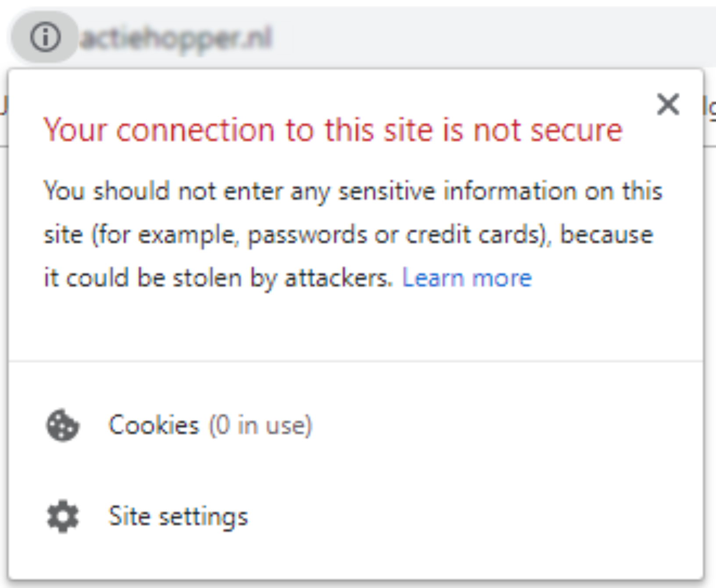
Task: Open Site settings
Action: tap(356, 516)
